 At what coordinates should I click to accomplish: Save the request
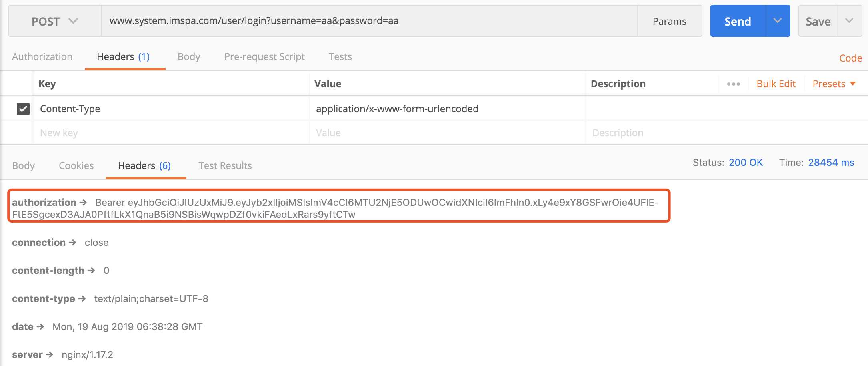(818, 21)
